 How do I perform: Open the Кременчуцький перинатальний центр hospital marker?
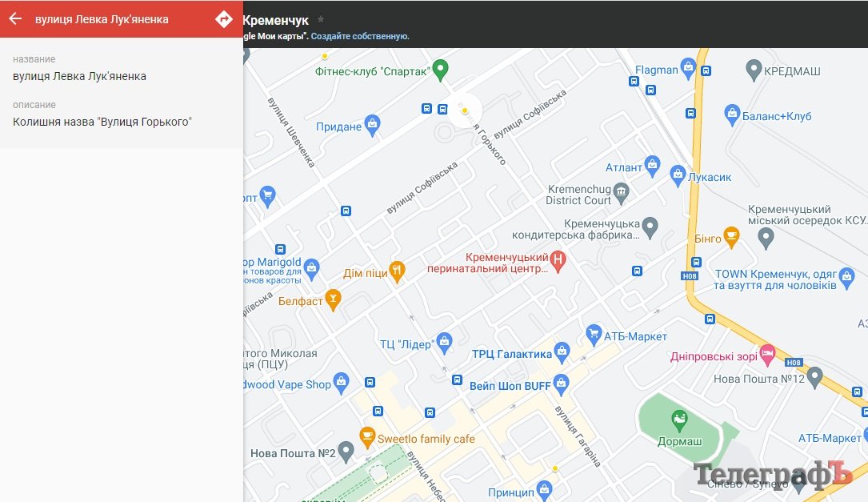tap(558, 259)
